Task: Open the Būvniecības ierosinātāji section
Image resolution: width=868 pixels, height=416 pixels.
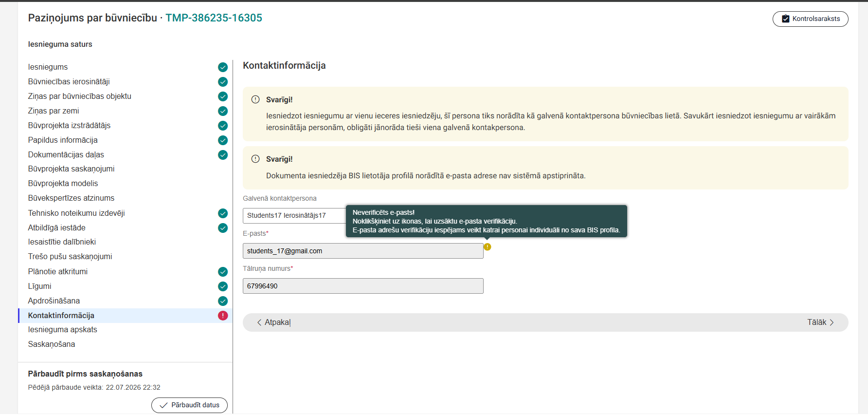Action: [69, 82]
